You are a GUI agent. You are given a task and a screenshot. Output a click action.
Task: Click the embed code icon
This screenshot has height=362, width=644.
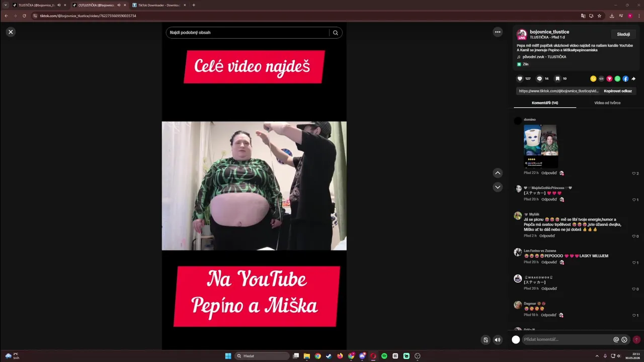[601, 78]
